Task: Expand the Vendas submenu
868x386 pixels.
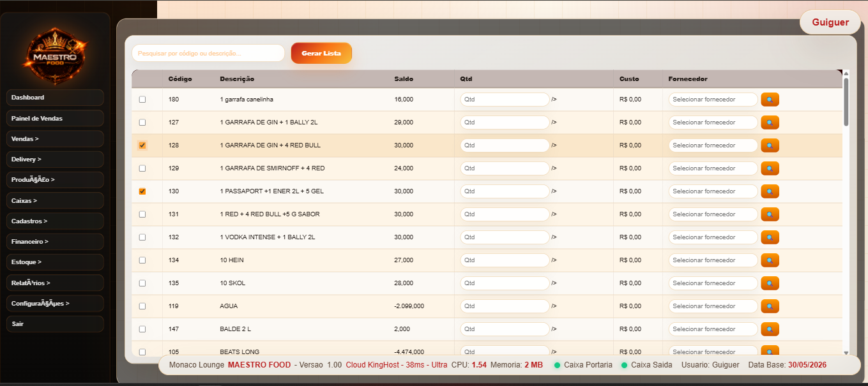Action: tap(55, 138)
